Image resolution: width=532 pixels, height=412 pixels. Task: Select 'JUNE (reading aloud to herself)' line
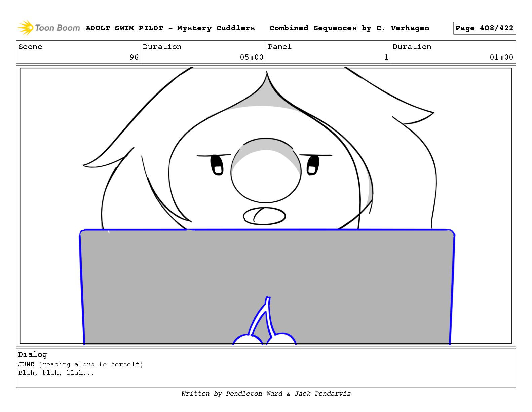coord(81,364)
